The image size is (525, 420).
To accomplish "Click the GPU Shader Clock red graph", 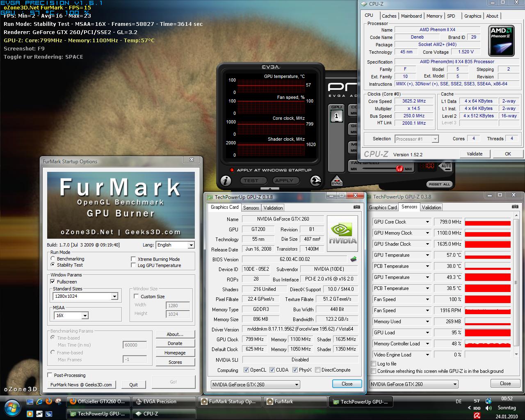I will (488, 244).
